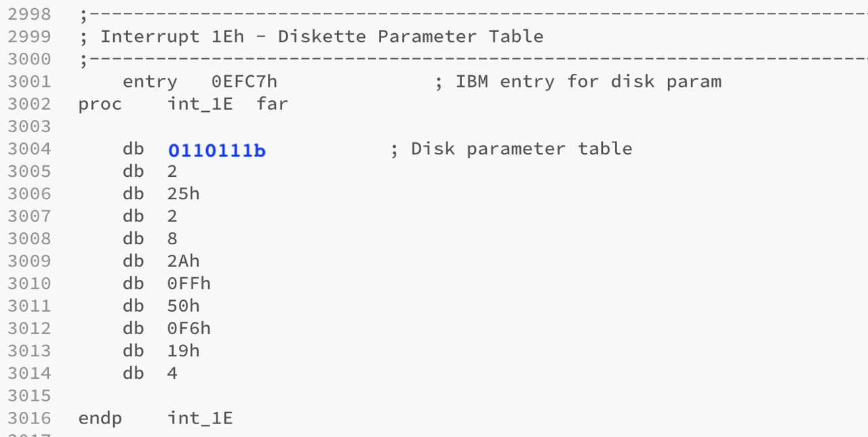
Task: Click line number 3004 in the gutter
Action: coord(29,149)
